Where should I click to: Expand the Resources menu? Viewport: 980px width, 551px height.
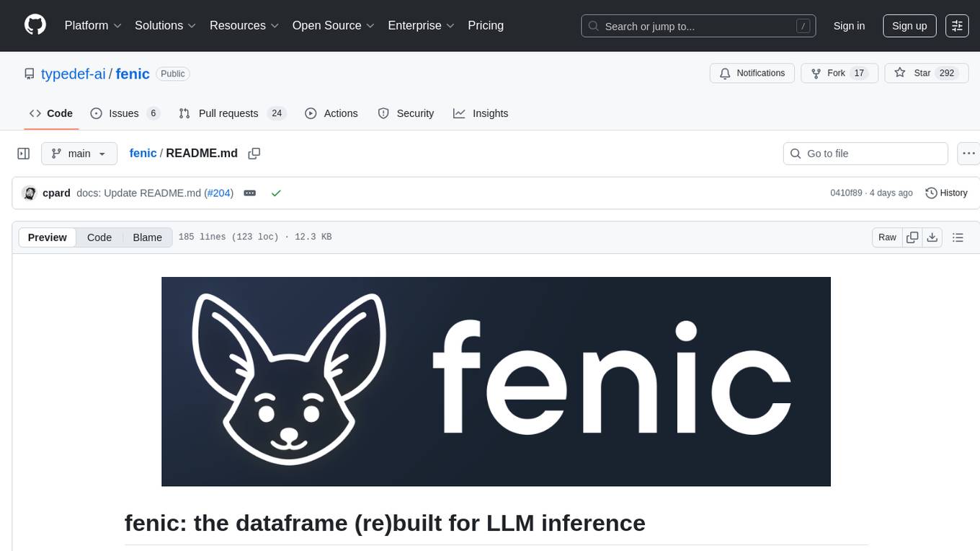[244, 25]
